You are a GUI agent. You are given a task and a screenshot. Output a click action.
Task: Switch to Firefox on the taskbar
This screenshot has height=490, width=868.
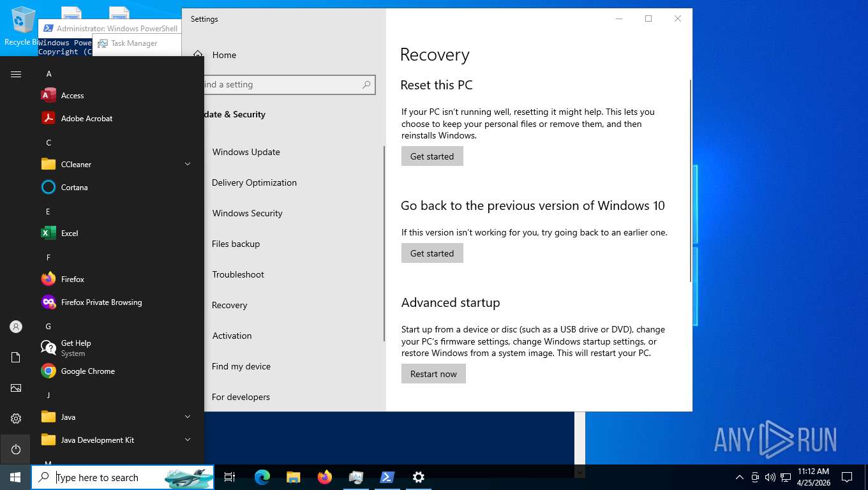click(x=325, y=477)
